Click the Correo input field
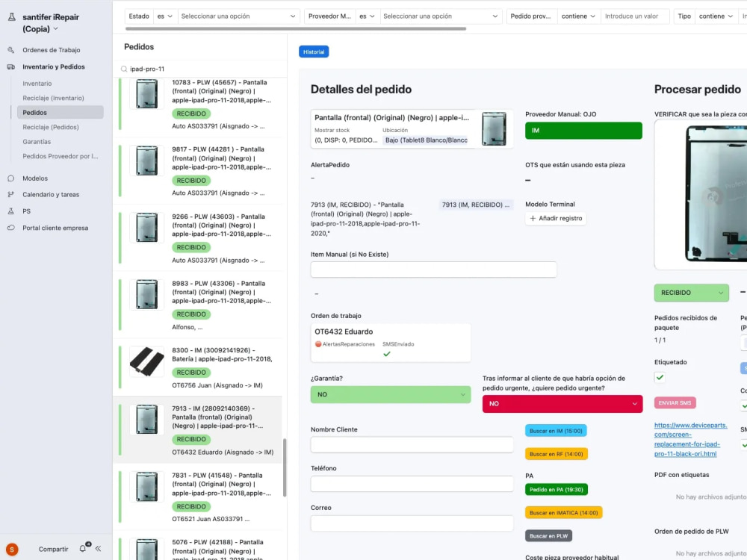Image resolution: width=747 pixels, height=560 pixels. tap(412, 523)
